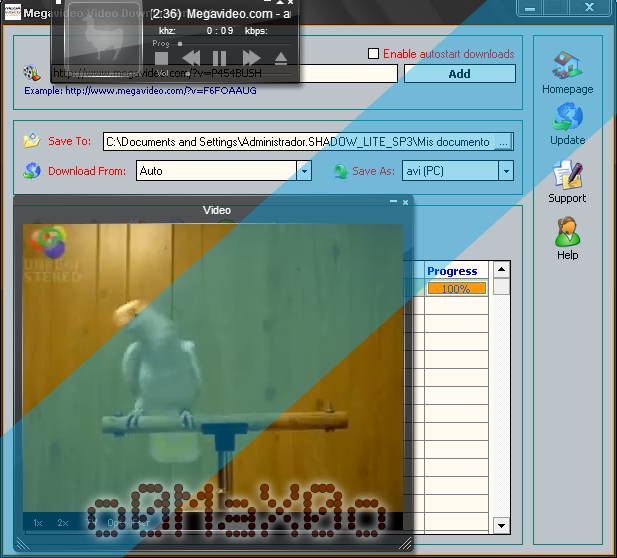
Task: Click the film reel icon beside URL field
Action: point(31,73)
